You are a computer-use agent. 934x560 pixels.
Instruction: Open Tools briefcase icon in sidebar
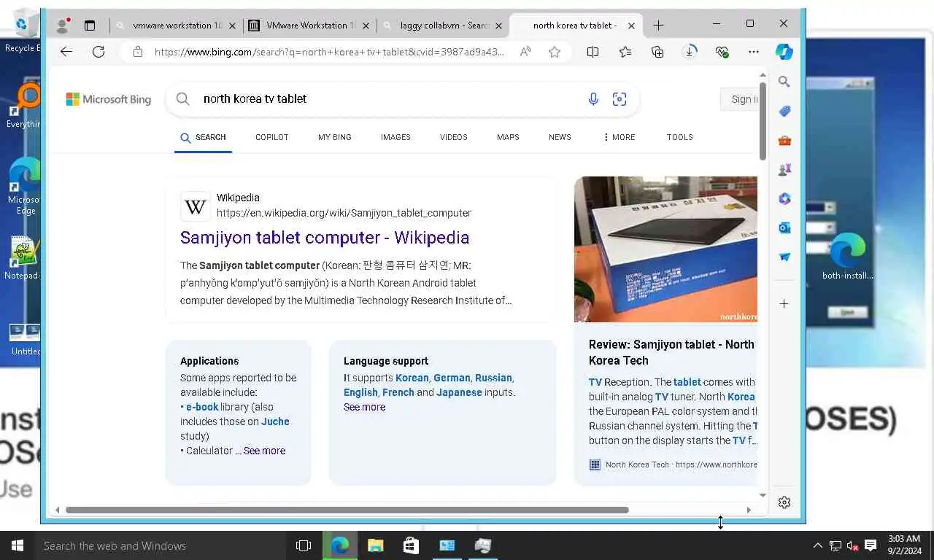[x=784, y=140]
